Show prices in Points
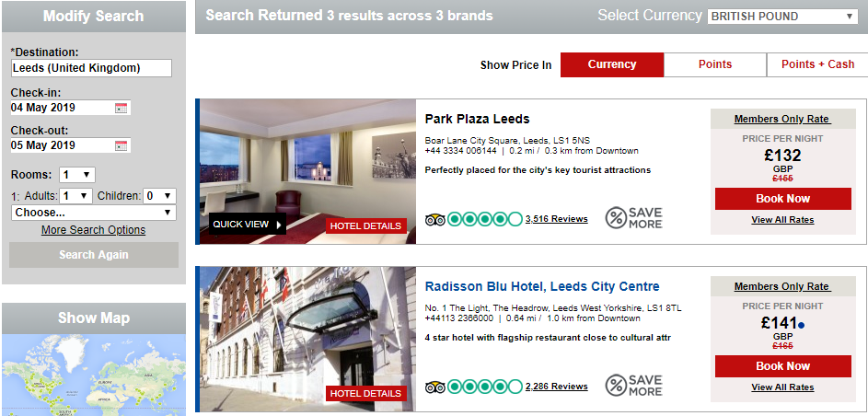868x416 pixels. click(714, 64)
